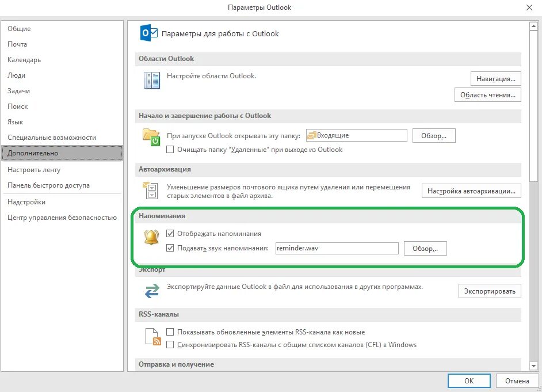Viewport: 542px width, 392px height.
Task: Click the scrollbar up arrow
Action: tap(533, 26)
